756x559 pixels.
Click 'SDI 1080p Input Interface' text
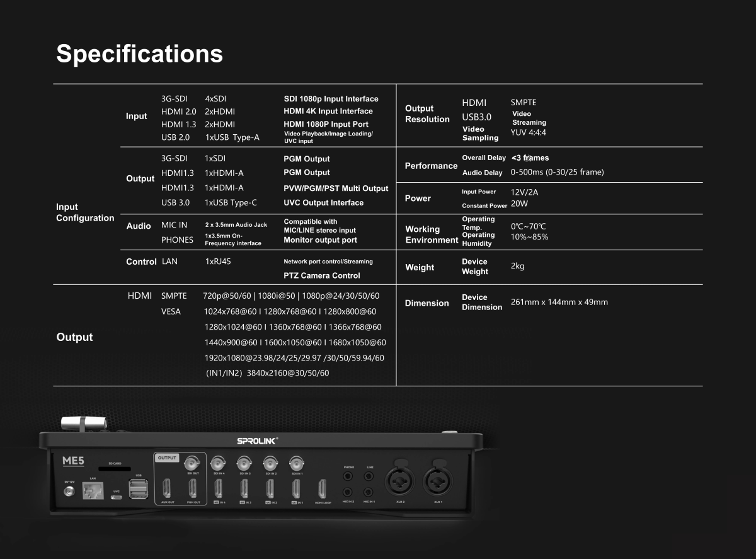tap(331, 99)
